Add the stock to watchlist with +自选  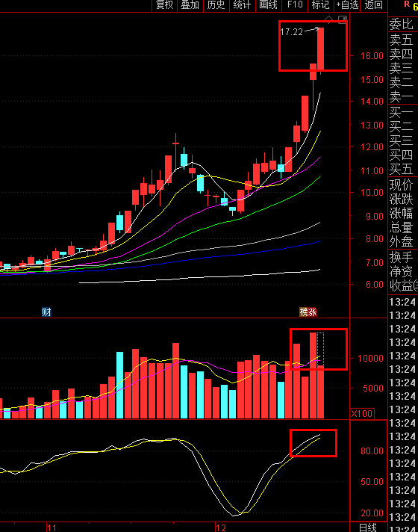click(347, 4)
